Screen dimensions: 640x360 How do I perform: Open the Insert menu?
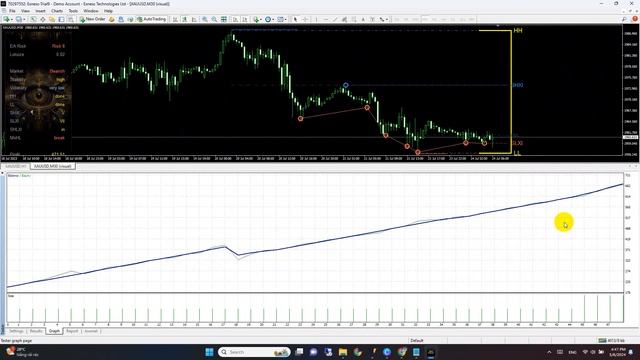pos(40,11)
